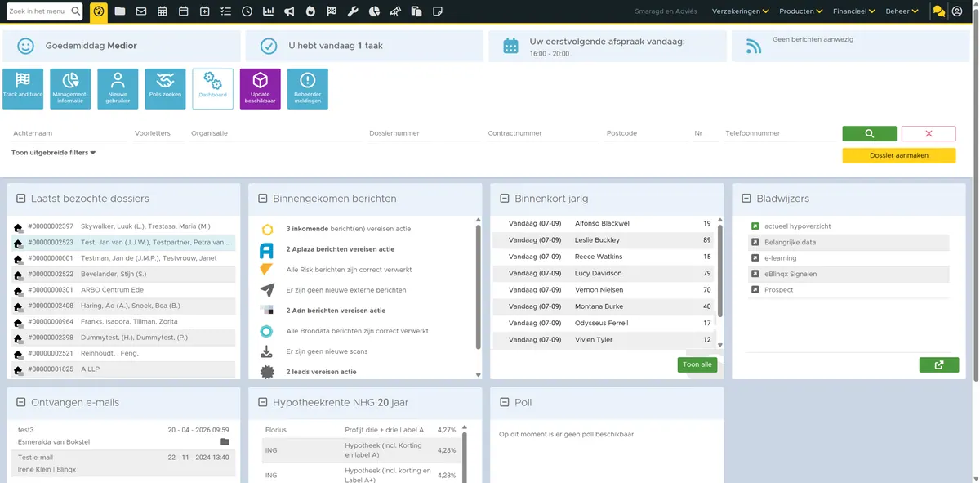
Task: Open the folder icon in top toolbar
Action: [120, 11]
